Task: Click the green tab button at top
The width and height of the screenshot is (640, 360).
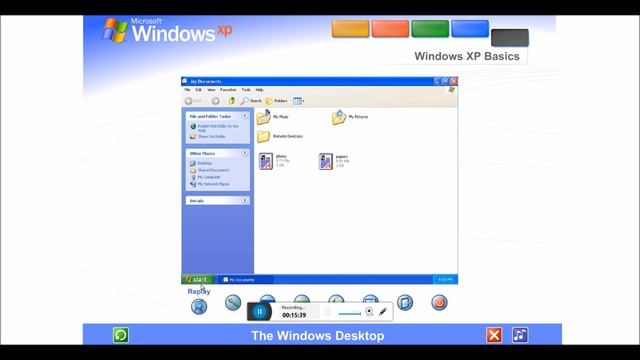Action: click(430, 29)
